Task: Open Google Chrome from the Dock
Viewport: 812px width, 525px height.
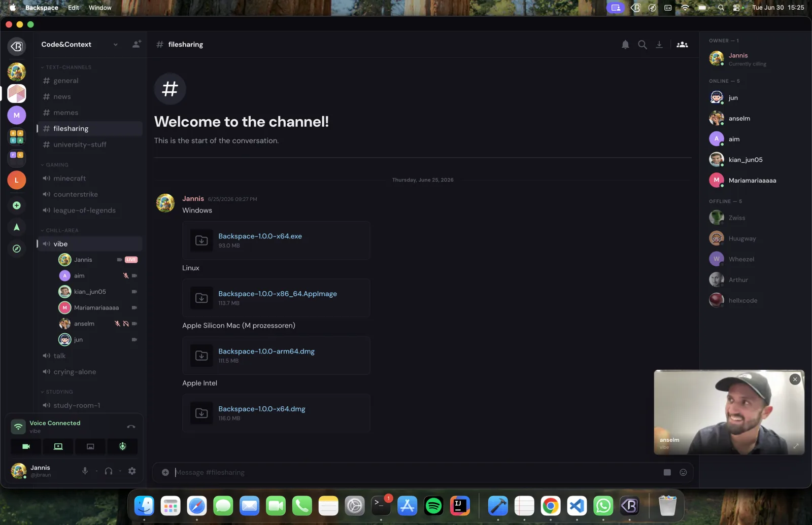Action: coord(551,506)
